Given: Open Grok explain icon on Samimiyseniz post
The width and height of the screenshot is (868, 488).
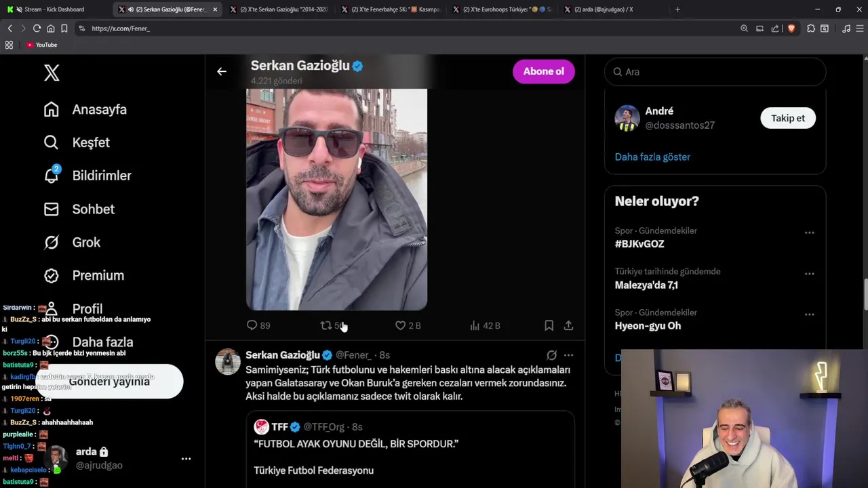Looking at the screenshot, I should (x=551, y=355).
